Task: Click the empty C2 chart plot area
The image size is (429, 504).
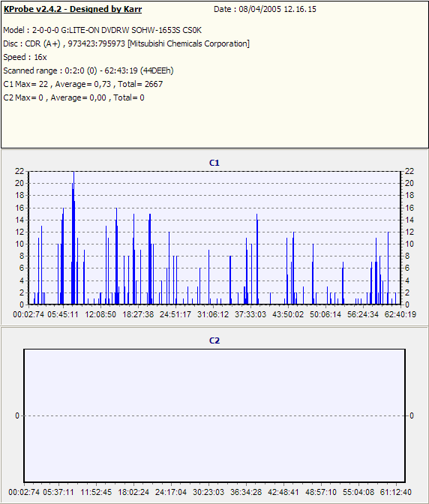Action: click(214, 415)
